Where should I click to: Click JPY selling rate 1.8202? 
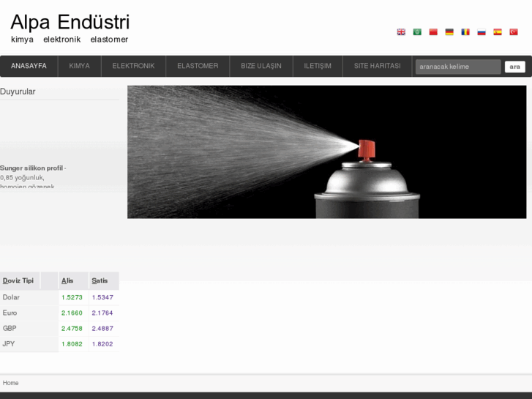pos(102,344)
